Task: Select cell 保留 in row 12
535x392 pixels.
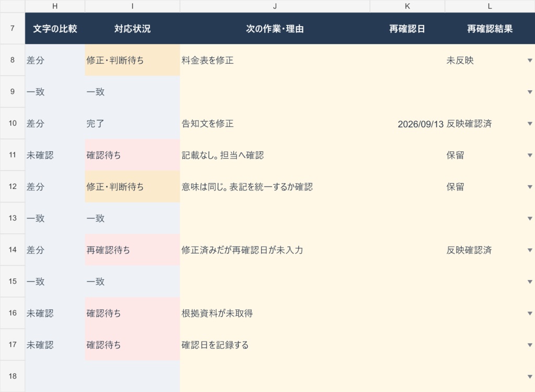Action: coord(490,186)
